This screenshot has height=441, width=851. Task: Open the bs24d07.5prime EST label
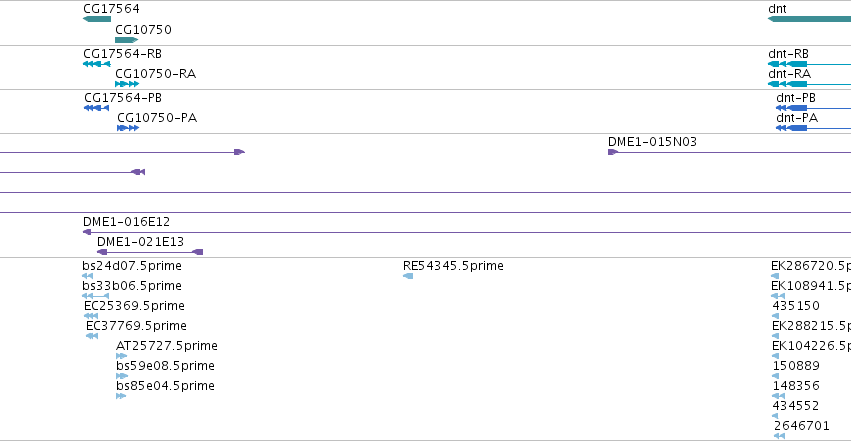[132, 266]
